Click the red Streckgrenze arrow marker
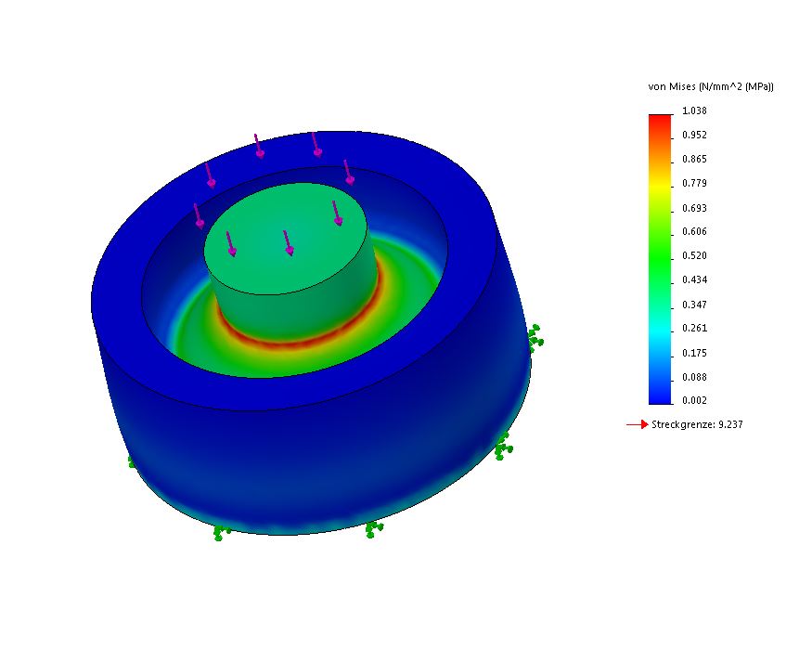Viewport: 812px width, 649px height. (x=637, y=424)
